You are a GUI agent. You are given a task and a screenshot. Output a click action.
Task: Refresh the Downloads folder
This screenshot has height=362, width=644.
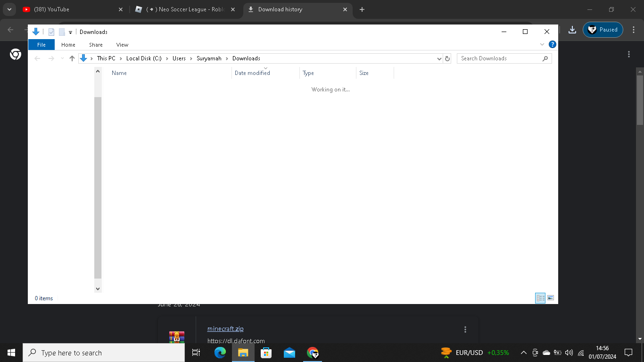[447, 58]
